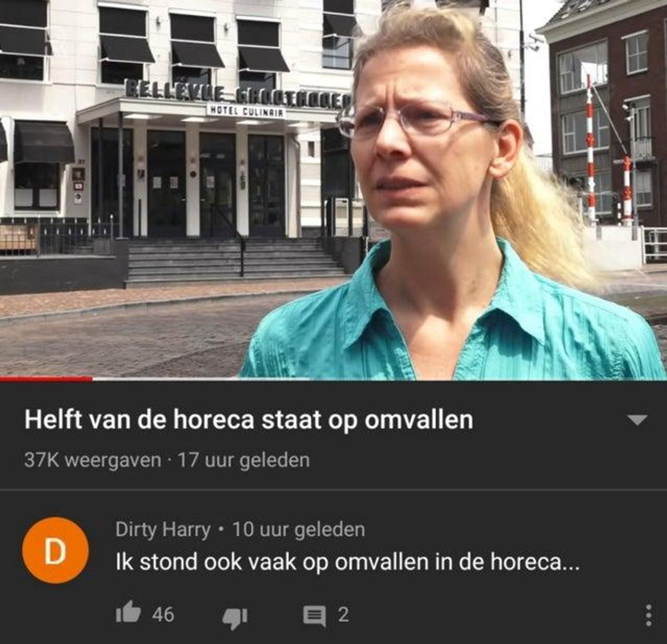View the 2 replies count
This screenshot has width=667, height=644.
click(344, 614)
